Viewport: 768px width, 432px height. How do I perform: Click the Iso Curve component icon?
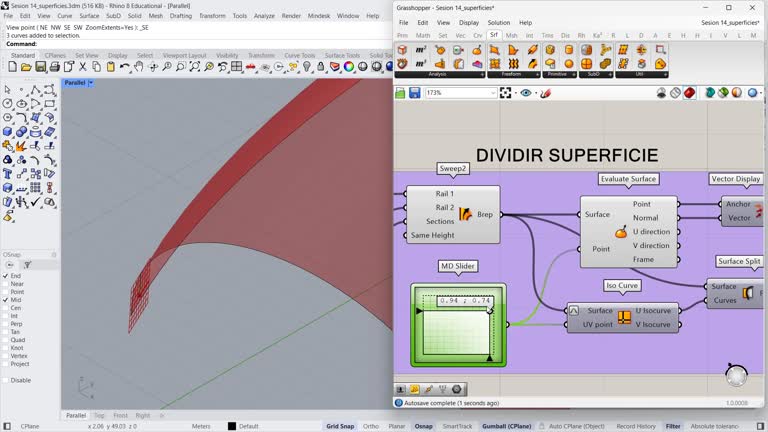tap(624, 317)
